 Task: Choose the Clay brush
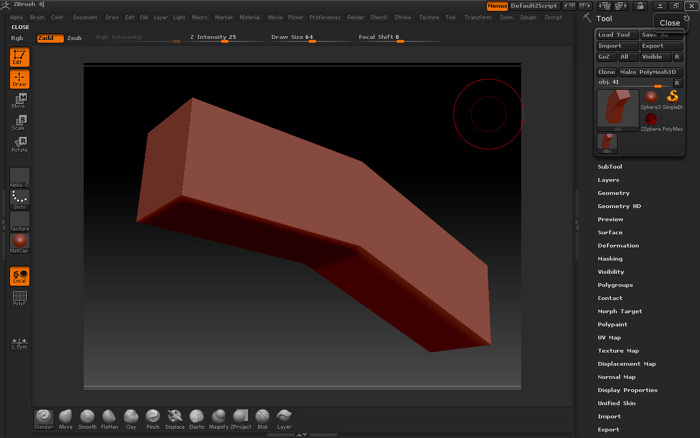pos(131,417)
